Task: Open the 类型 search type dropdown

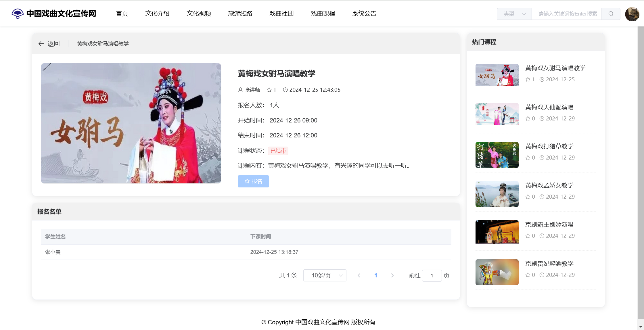Action: pyautogui.click(x=514, y=14)
